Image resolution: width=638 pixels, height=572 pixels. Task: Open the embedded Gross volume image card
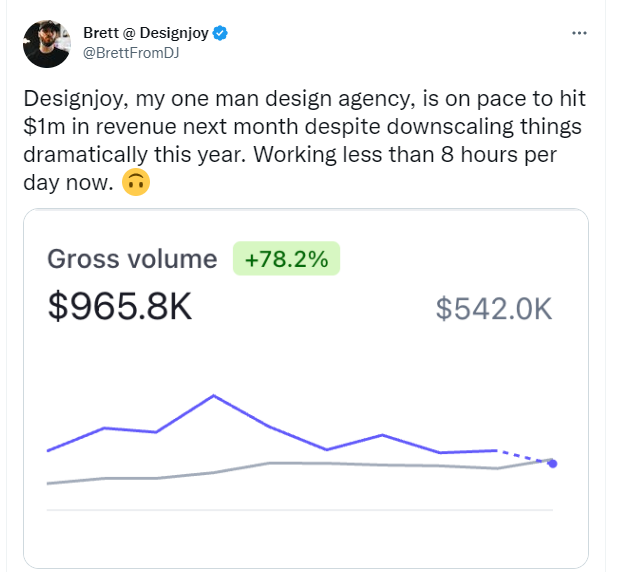click(x=306, y=389)
